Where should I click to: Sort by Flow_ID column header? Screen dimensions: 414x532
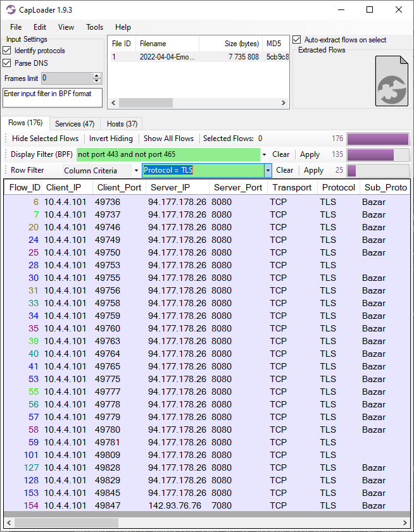(23, 188)
